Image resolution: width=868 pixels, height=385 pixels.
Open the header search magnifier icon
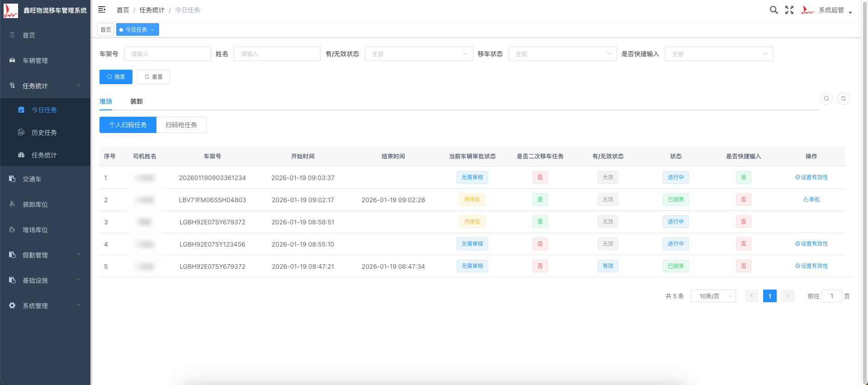tap(774, 10)
